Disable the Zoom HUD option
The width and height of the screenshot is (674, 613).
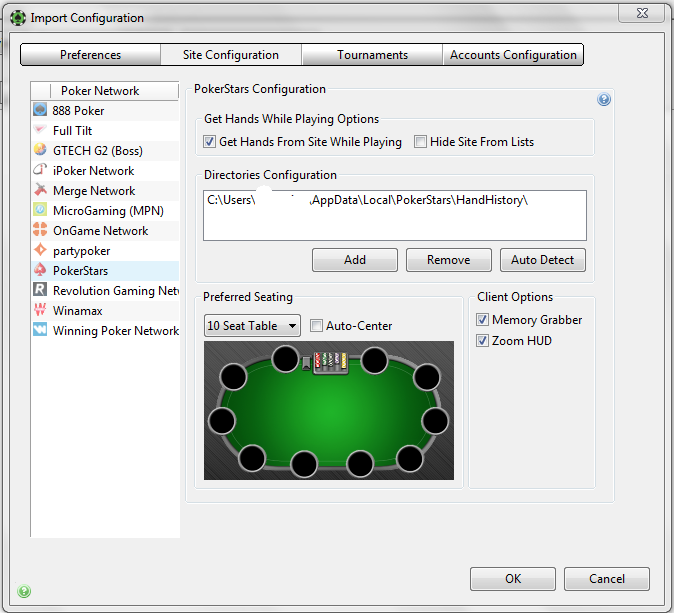[482, 340]
